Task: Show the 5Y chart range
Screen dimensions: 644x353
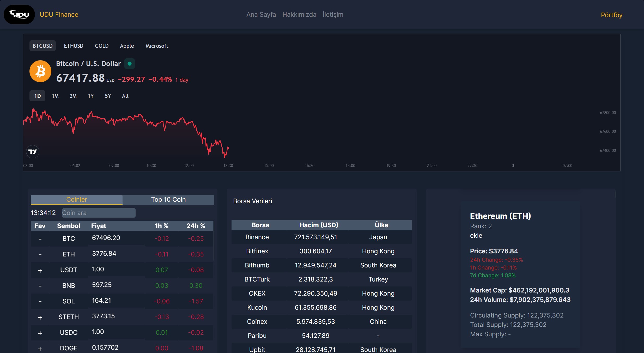Action: (108, 96)
